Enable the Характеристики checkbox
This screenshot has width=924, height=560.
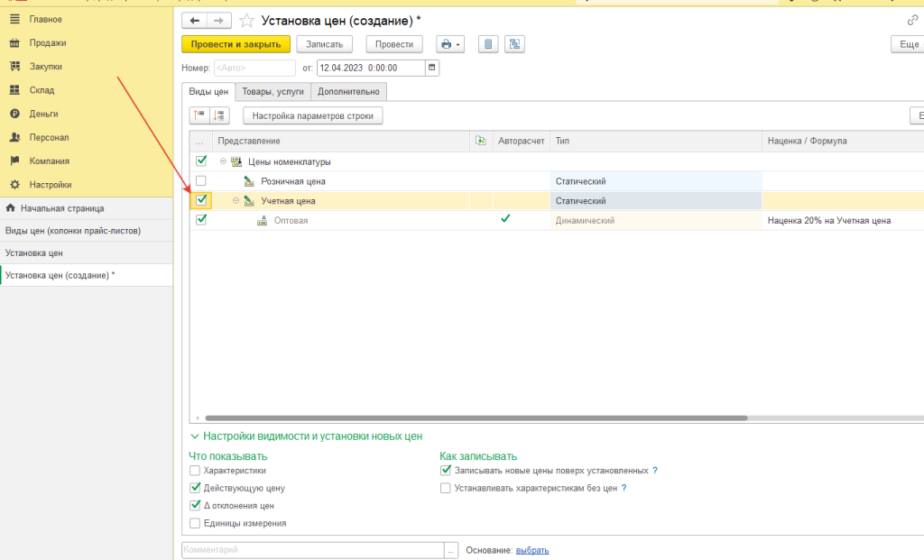point(195,471)
